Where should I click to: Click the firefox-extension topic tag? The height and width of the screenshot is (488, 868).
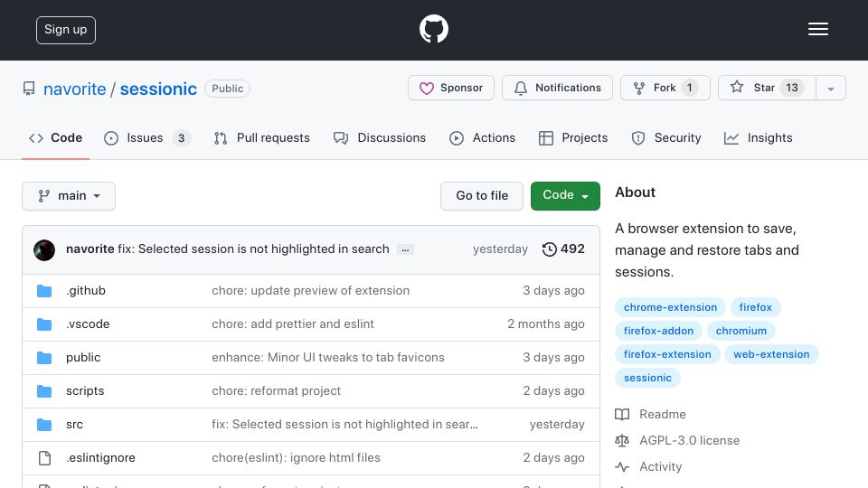(667, 354)
